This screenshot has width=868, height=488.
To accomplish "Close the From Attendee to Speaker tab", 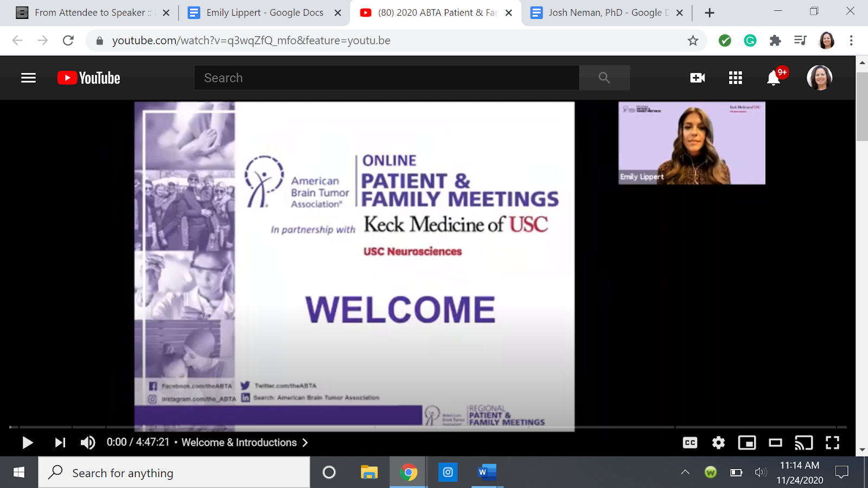I will 166,12.
